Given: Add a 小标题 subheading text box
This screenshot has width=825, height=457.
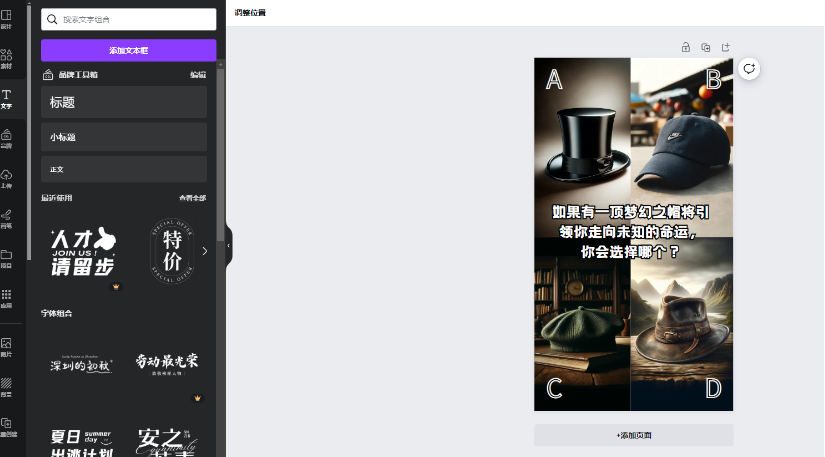Looking at the screenshot, I should point(124,137).
